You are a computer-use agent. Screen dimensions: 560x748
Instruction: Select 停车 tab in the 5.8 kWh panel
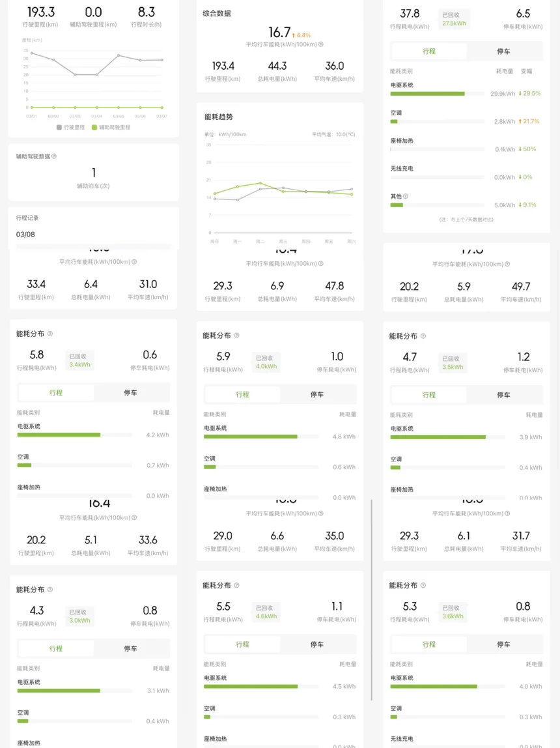130,393
